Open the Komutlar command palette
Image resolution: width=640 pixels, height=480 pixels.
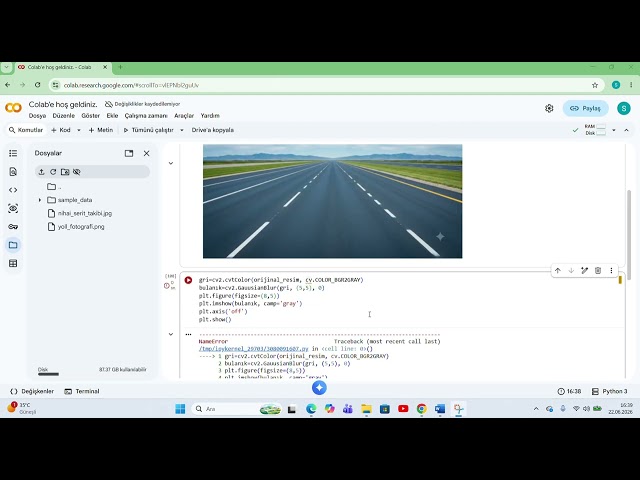(26, 130)
